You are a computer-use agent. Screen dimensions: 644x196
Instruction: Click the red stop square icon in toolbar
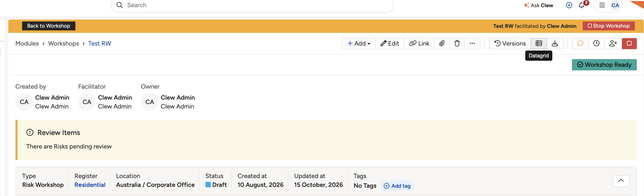pos(629,44)
